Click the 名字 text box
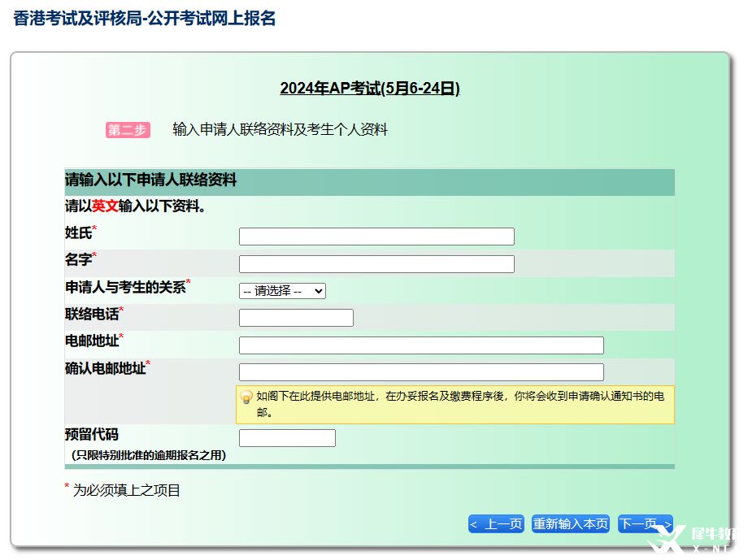This screenshot has width=748, height=560. [376, 263]
